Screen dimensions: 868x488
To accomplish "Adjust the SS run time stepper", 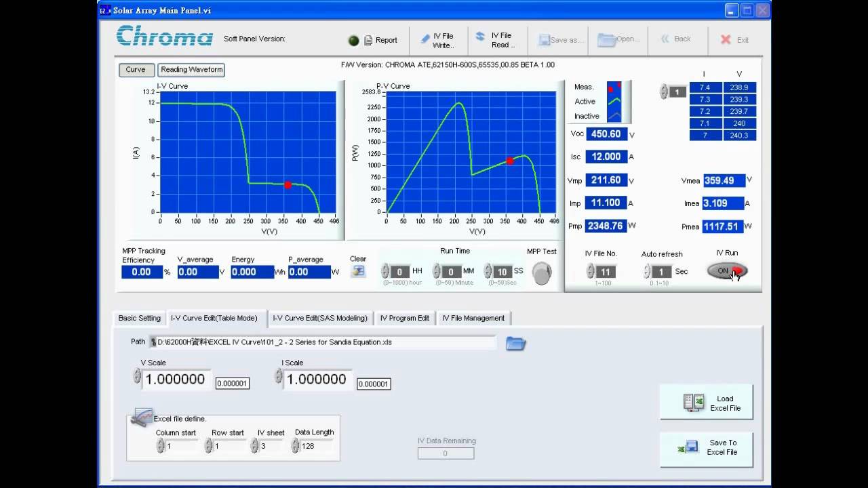I will coord(488,271).
